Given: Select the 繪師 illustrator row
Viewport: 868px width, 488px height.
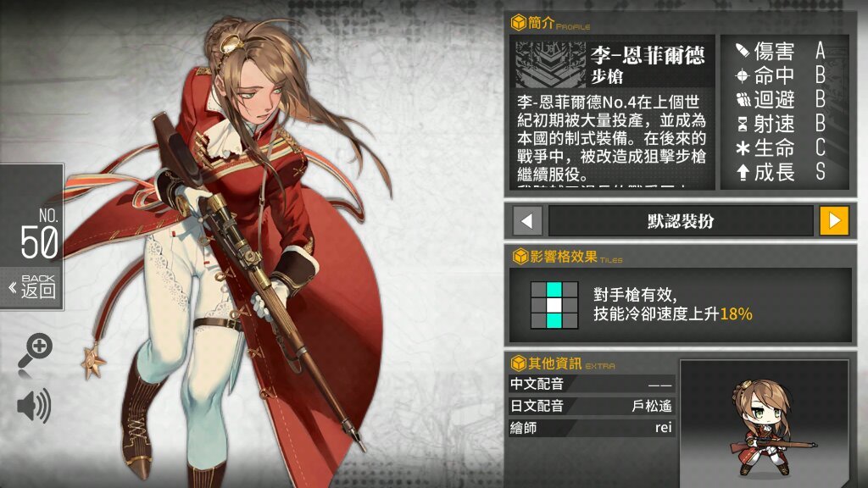Looking at the screenshot, I should (x=591, y=428).
